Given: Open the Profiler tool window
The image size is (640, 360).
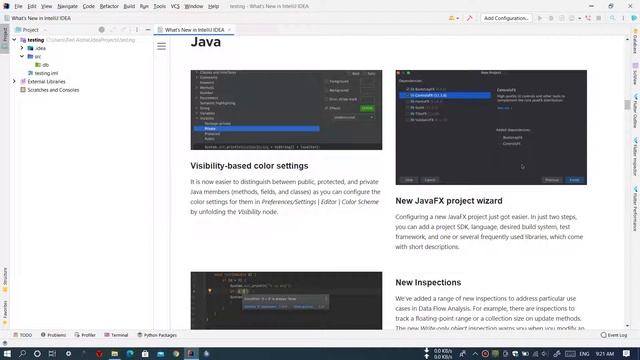Looking at the screenshot, I should 85,335.
